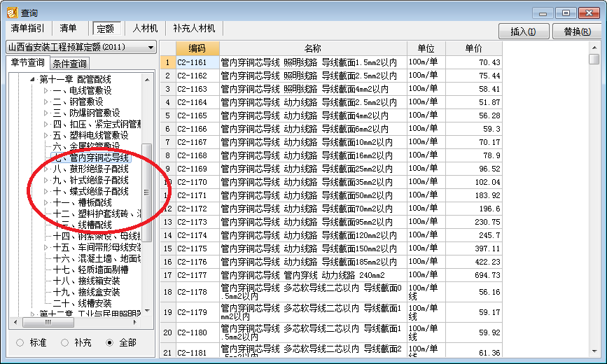Collapse 第十一章 配管配线 tree node
The image size is (607, 364).
pos(32,79)
